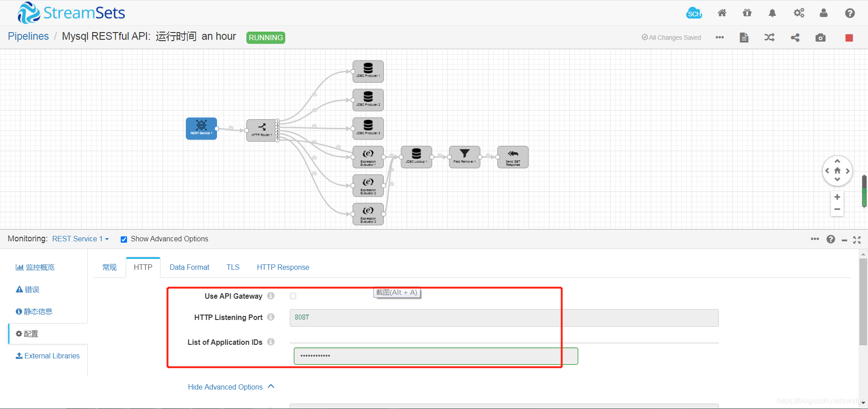Viewport: 868px width, 409px height.
Task: Show info for List of Application IDs
Action: click(271, 342)
